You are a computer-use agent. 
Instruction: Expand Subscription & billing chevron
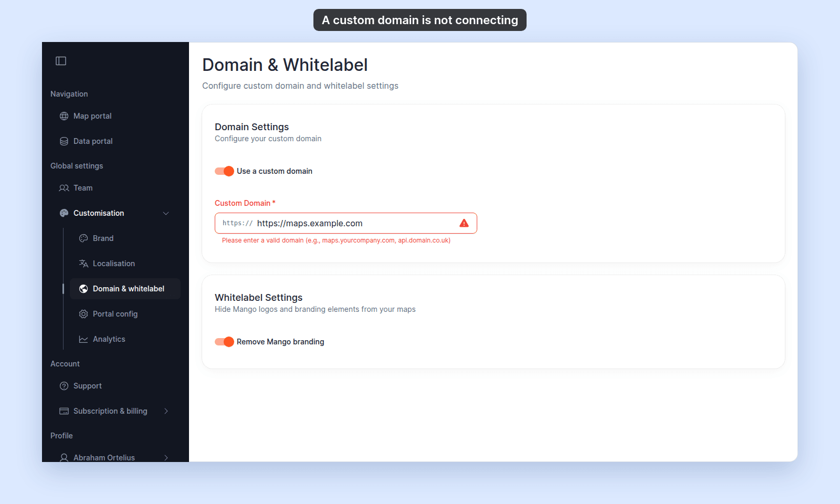click(x=166, y=411)
